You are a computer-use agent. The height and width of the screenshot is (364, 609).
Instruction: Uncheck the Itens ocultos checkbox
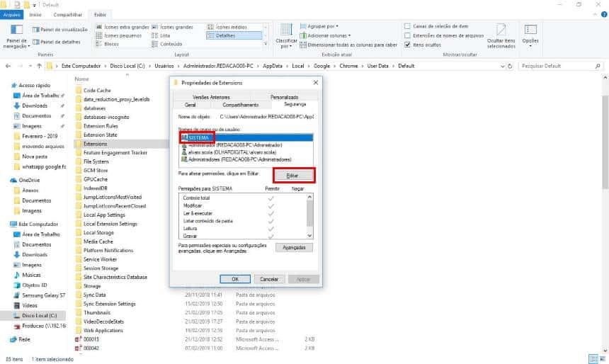(x=407, y=45)
